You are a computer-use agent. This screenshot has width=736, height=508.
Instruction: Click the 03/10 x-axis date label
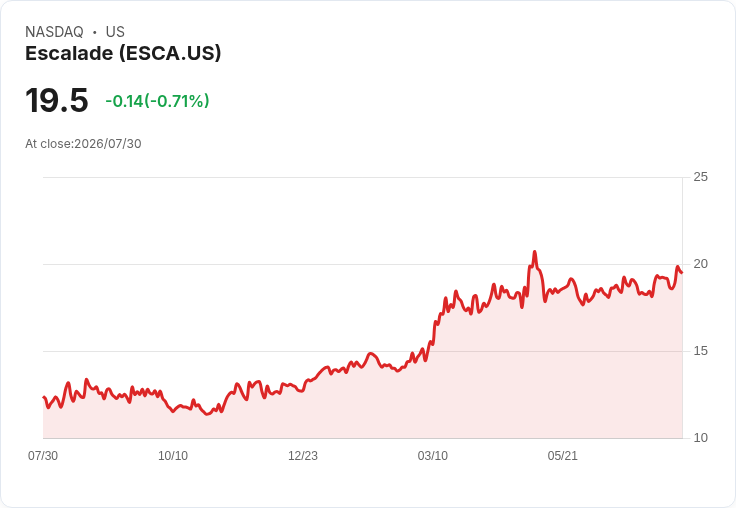pyautogui.click(x=432, y=455)
